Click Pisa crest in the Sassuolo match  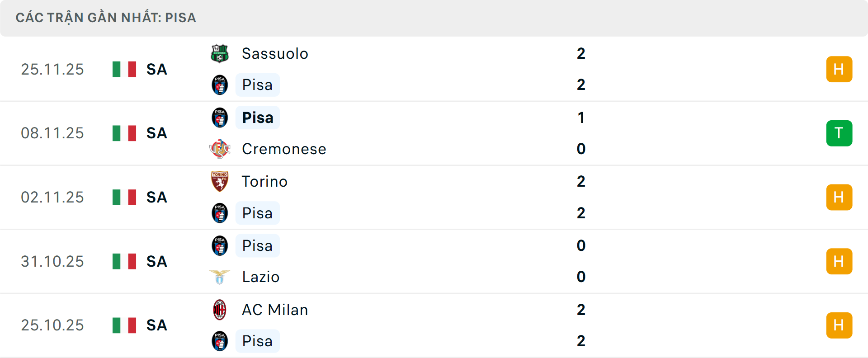pos(220,85)
